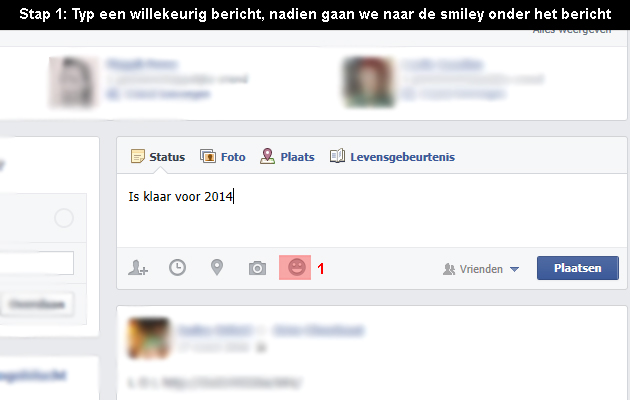Click the tag people icon with plus sign
Image resolution: width=630 pixels, height=400 pixels.
138,268
